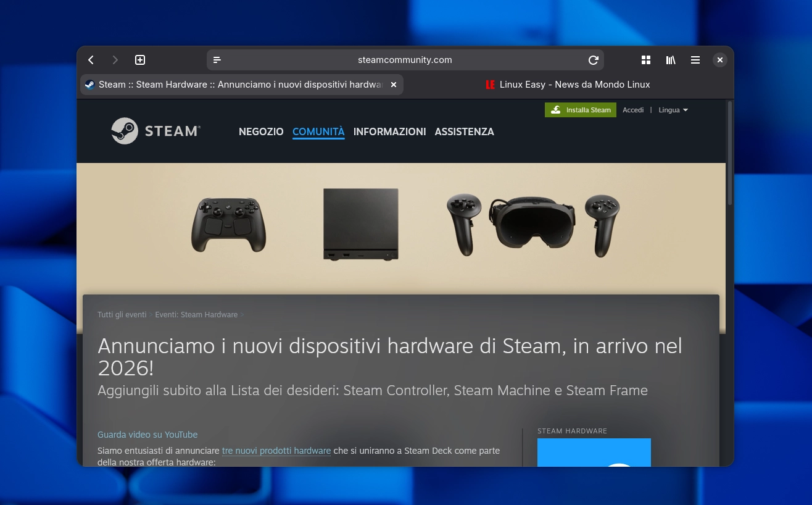Viewport: 812px width, 505px height.
Task: Click 'Guarda video su YouTube'
Action: pyautogui.click(x=147, y=435)
